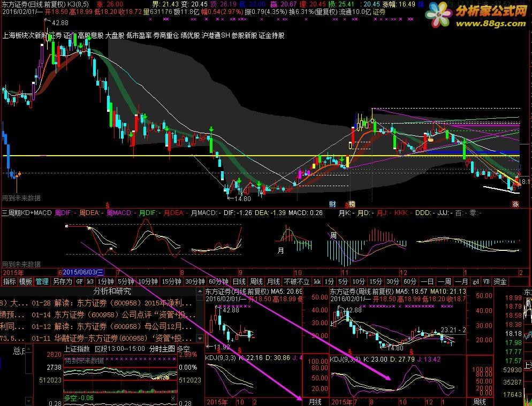Select the 日线 daily chart period
The width and height of the screenshot is (532, 406).
pos(239,281)
